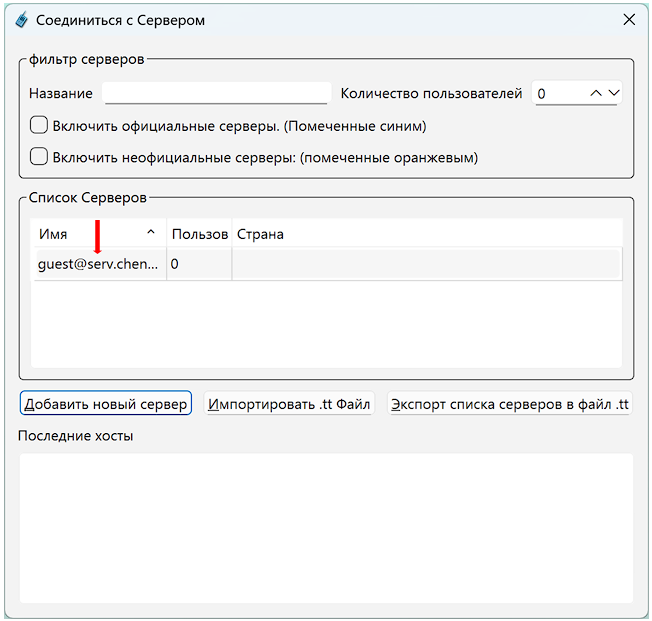This screenshot has width=652, height=621.
Task: Select the guest@serv.chen... server row
Action: [328, 264]
